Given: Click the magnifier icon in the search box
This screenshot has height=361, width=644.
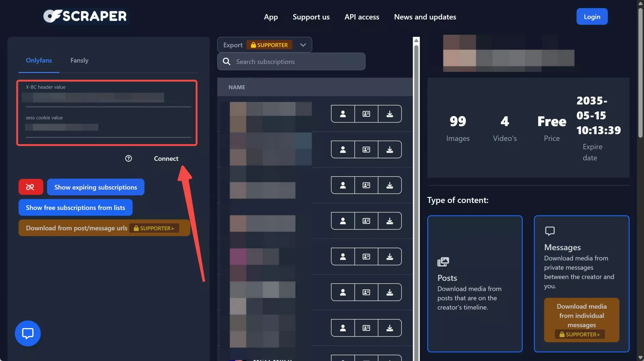Looking at the screenshot, I should (227, 61).
